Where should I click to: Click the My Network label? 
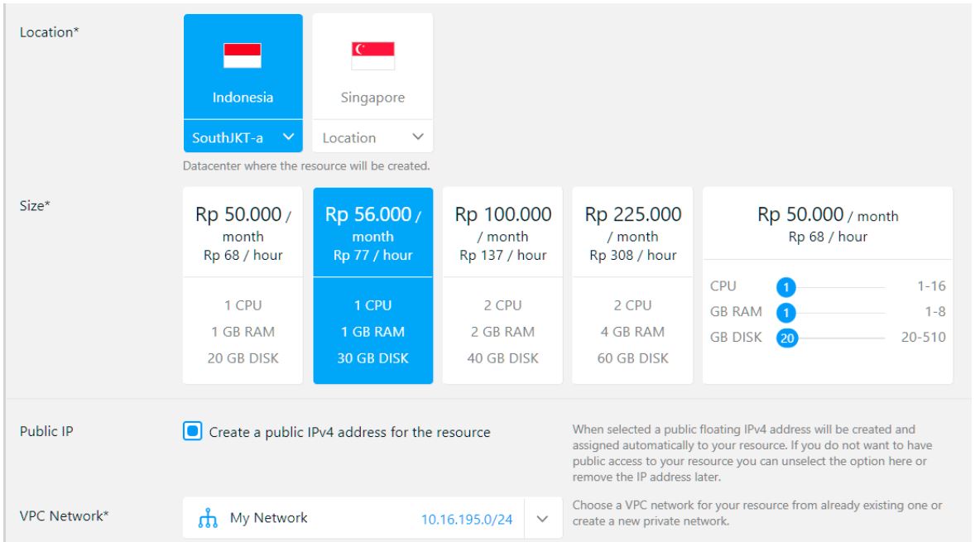(x=268, y=518)
